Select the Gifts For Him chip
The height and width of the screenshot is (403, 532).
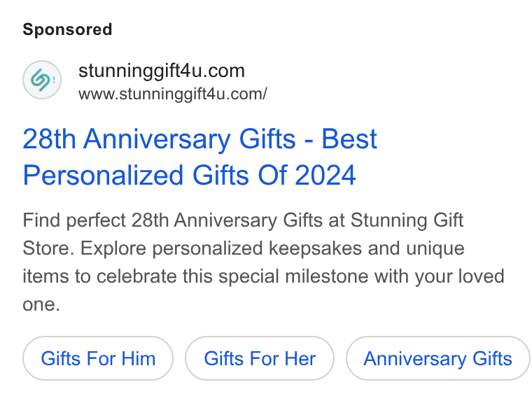[x=98, y=358]
